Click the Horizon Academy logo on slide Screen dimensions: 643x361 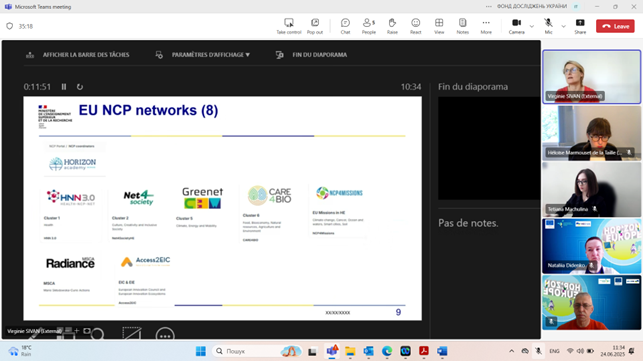[x=73, y=164]
